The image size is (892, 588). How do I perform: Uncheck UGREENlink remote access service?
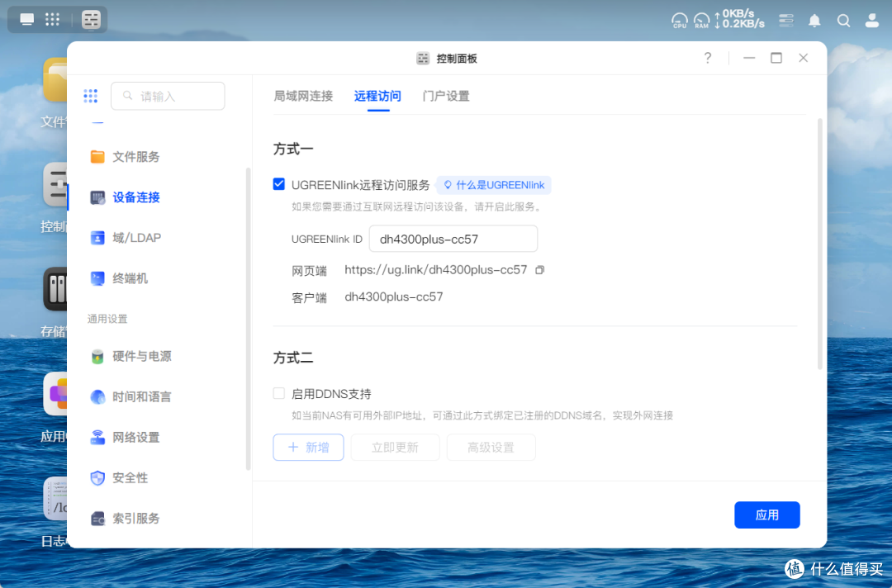tap(279, 184)
